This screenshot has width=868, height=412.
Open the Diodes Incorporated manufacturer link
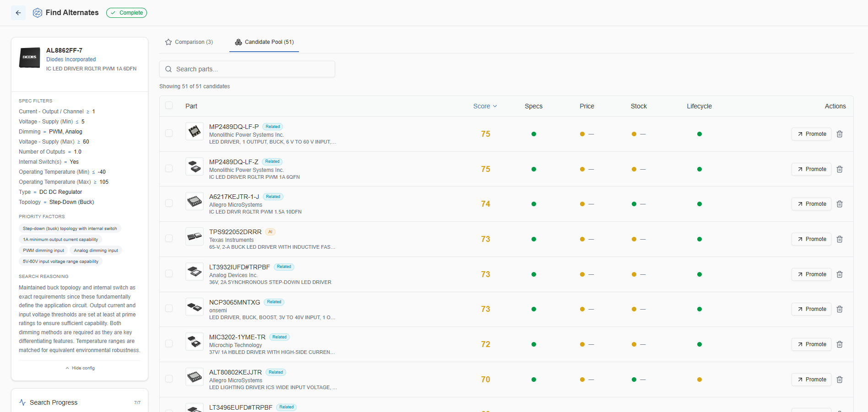pos(71,59)
